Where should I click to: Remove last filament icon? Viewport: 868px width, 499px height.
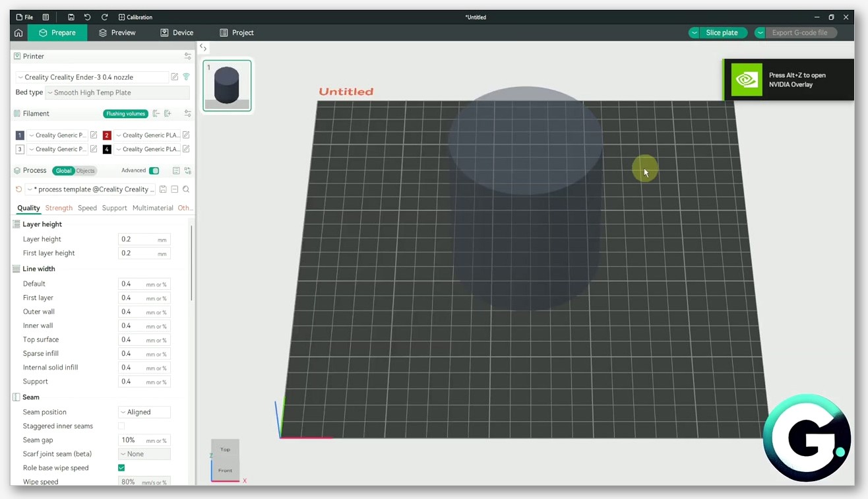click(x=156, y=114)
